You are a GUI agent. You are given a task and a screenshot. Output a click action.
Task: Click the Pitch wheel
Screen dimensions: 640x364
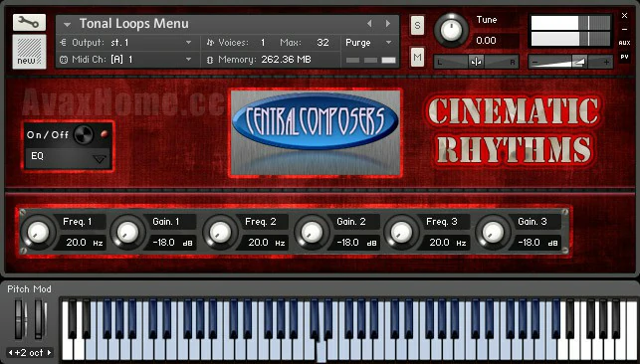point(20,319)
